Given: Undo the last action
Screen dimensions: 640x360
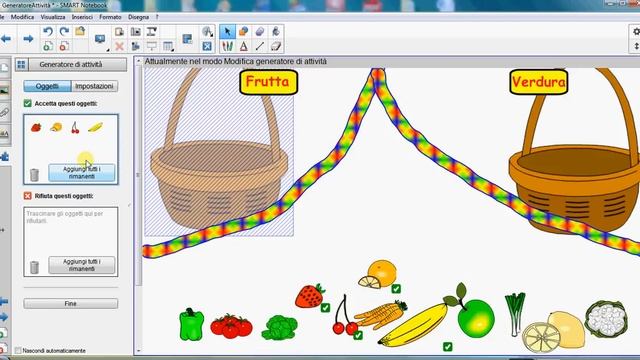Looking at the screenshot, I should [x=48, y=31].
